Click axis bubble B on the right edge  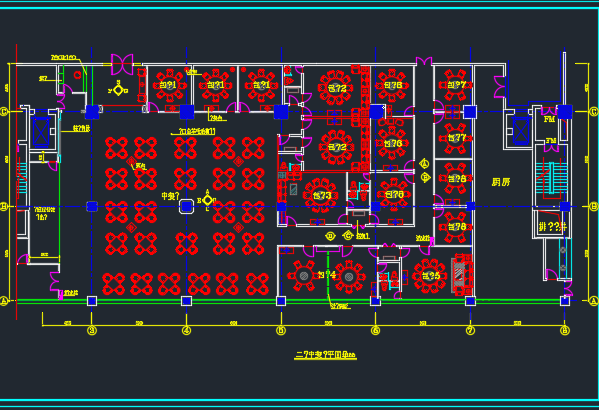click(x=594, y=207)
